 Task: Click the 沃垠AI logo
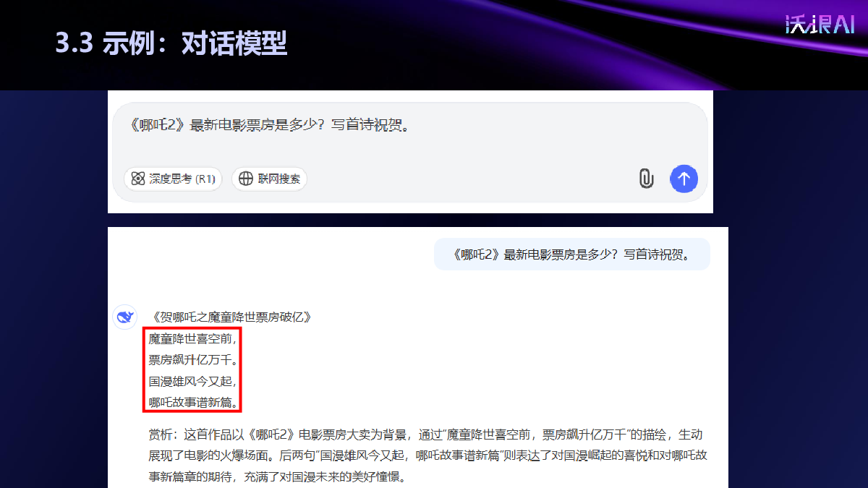coord(820,25)
